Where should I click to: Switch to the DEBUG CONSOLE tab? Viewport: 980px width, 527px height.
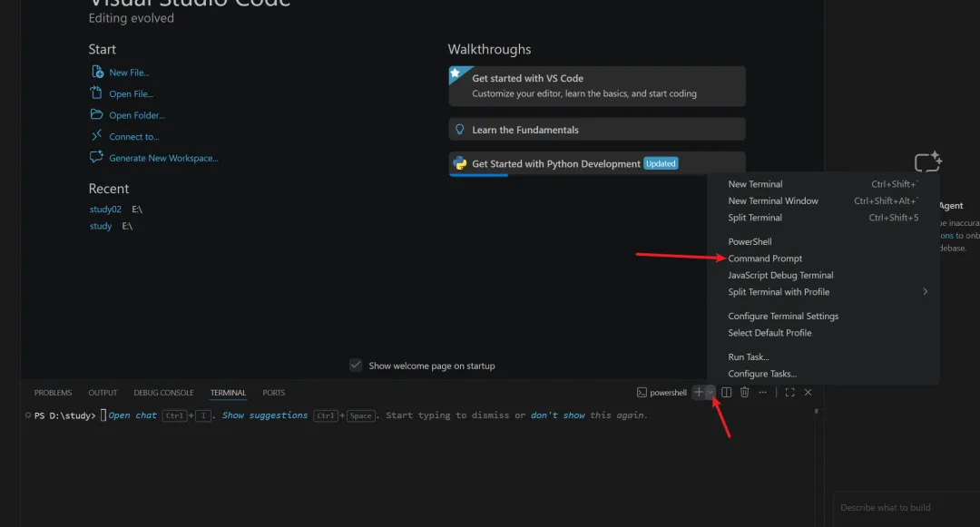tap(163, 393)
